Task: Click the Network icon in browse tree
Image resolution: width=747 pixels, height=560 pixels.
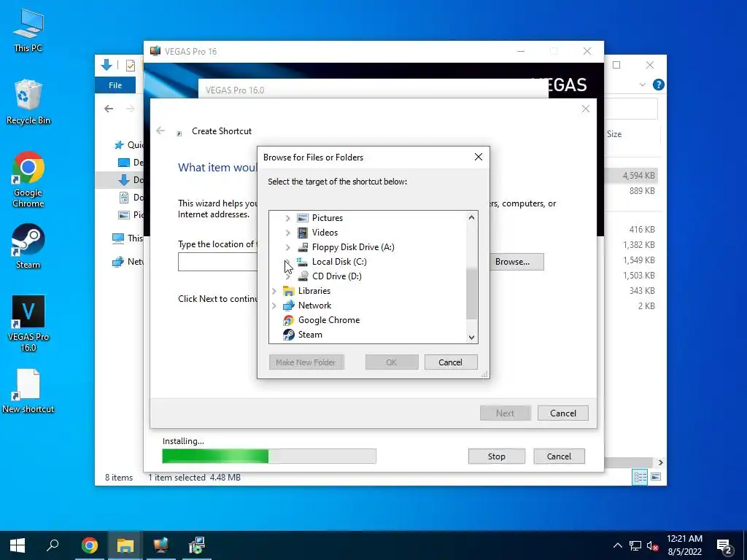Action: (x=289, y=306)
